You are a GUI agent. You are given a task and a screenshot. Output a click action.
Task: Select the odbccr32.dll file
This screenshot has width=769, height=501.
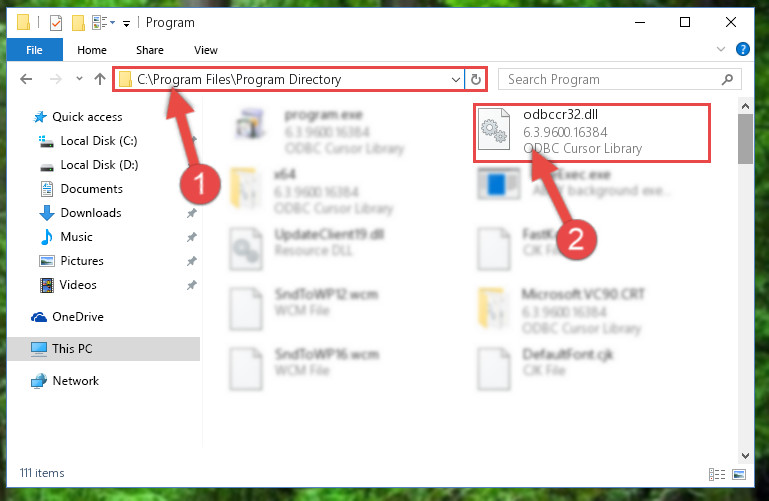591,132
